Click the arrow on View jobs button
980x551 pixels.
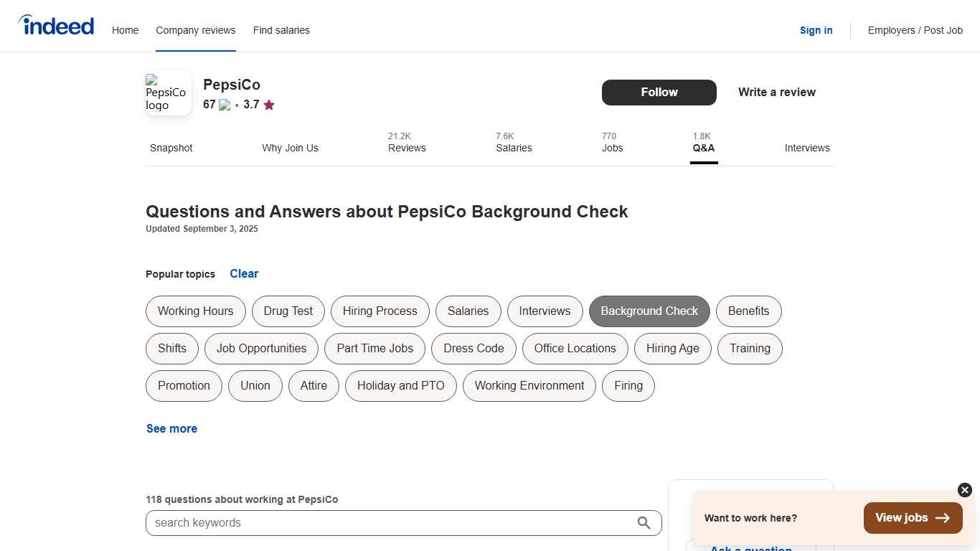(942, 517)
